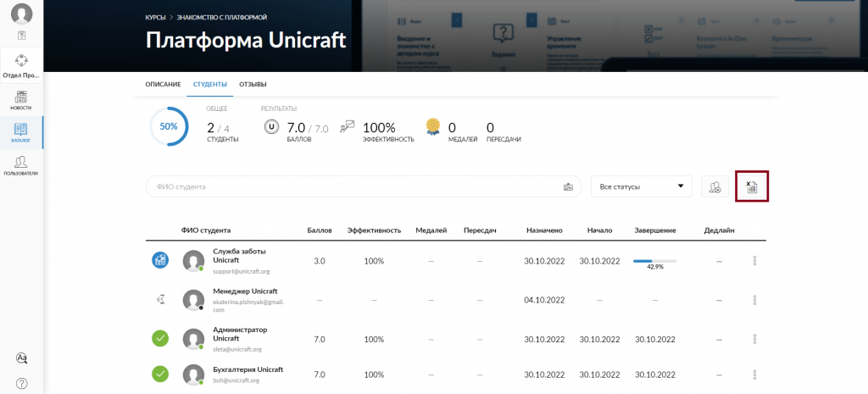Open Администратор Unicraft student name
868x394 pixels.
click(x=240, y=334)
